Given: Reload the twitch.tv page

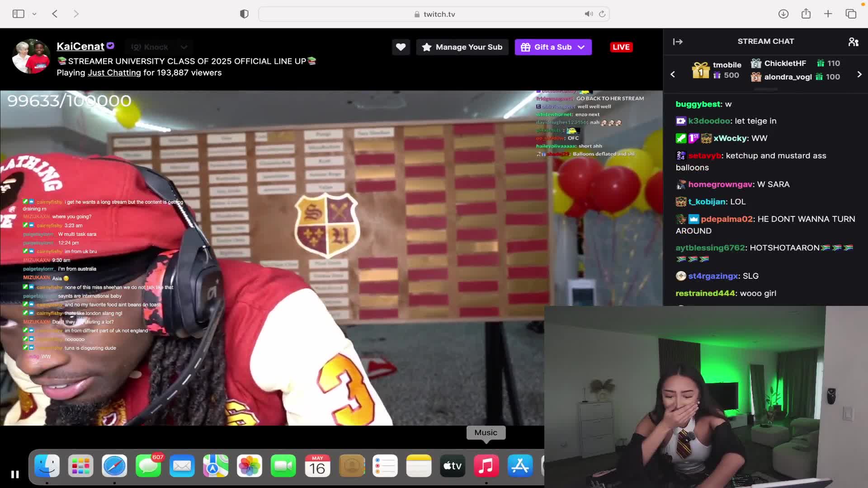Looking at the screenshot, I should (602, 14).
